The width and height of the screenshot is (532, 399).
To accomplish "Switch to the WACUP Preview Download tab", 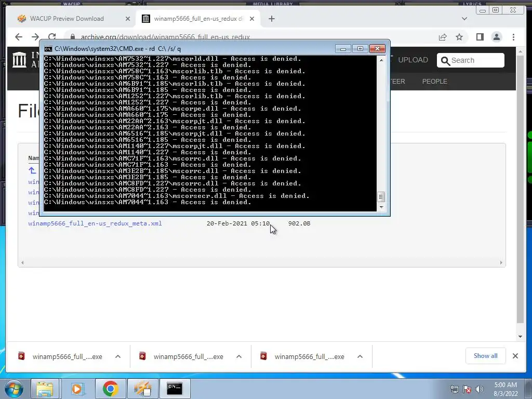I will pyautogui.click(x=67, y=19).
